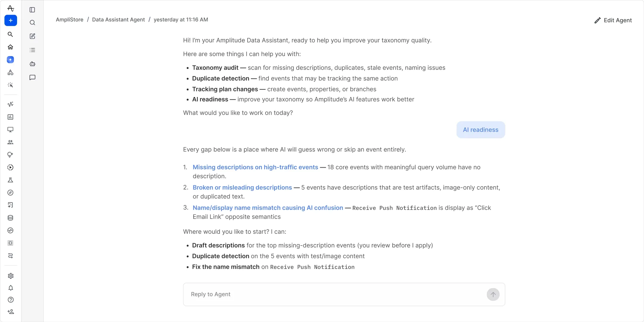Click the Edit Agent button
Screen dimensions: 644x322
point(613,20)
